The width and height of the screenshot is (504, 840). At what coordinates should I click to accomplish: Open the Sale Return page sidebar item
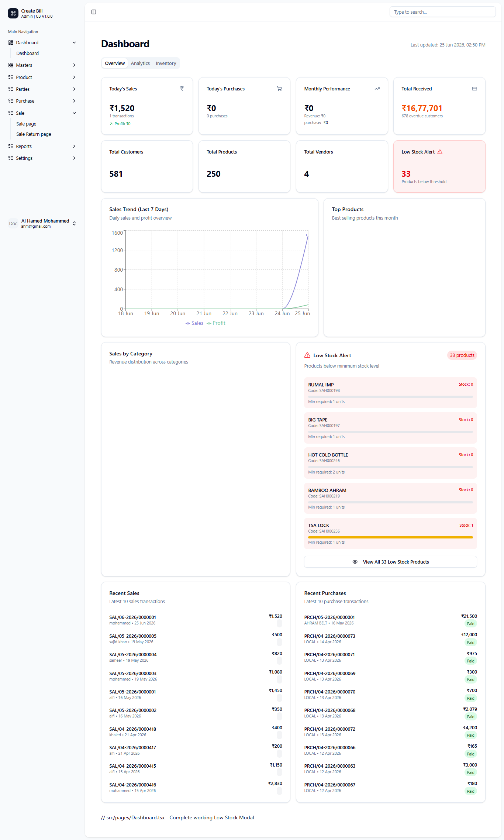[x=34, y=134]
